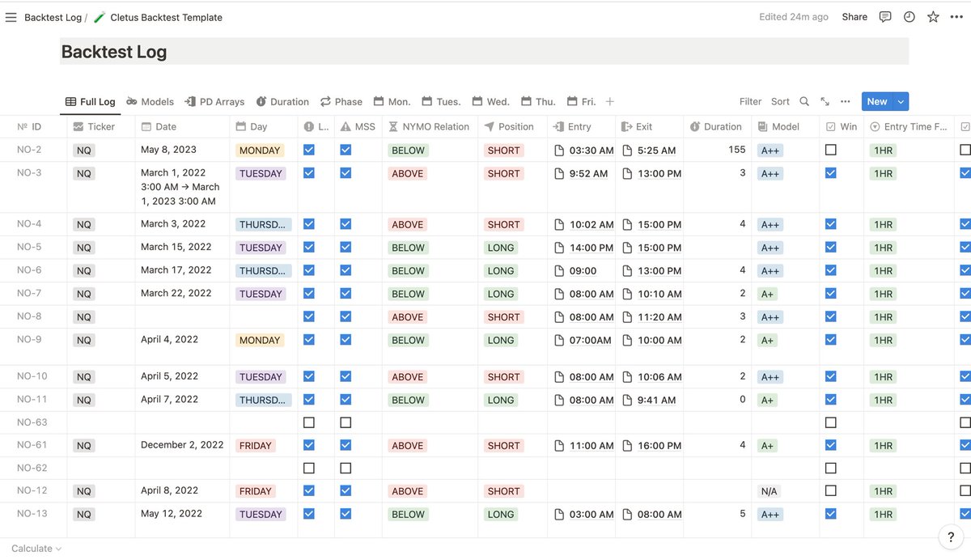Open the MONDAY day select in NO-2 row

260,151
